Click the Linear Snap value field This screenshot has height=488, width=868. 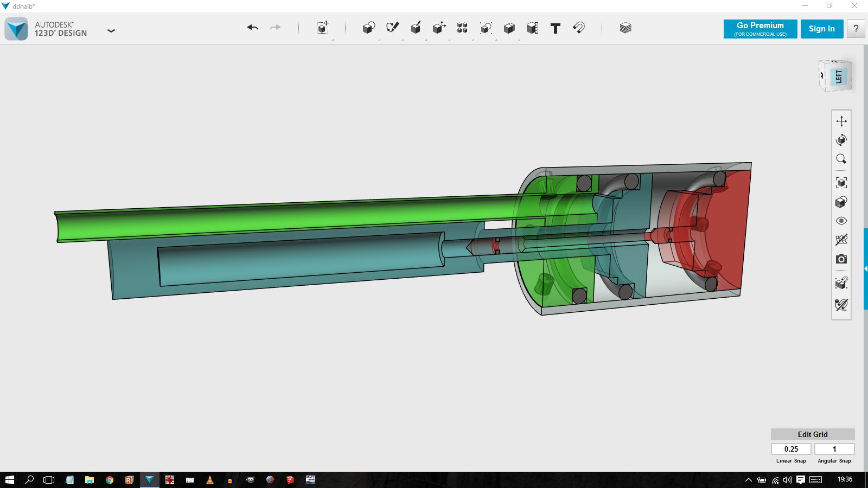click(791, 449)
